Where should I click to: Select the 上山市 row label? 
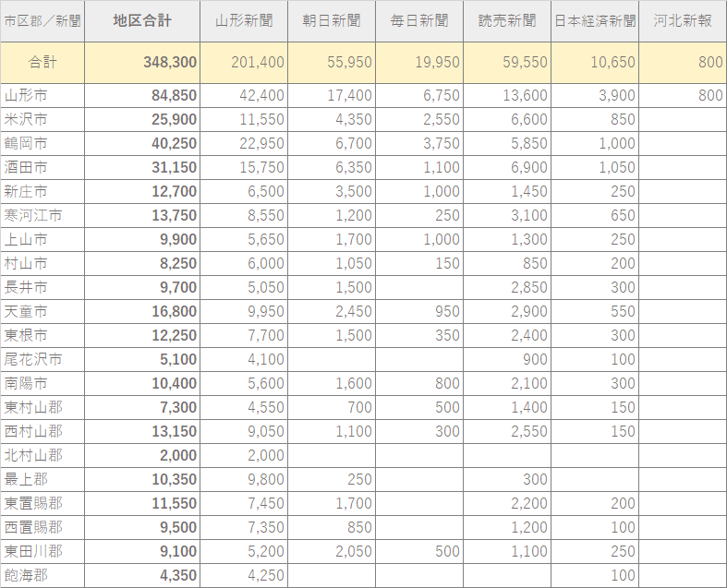click(42, 240)
